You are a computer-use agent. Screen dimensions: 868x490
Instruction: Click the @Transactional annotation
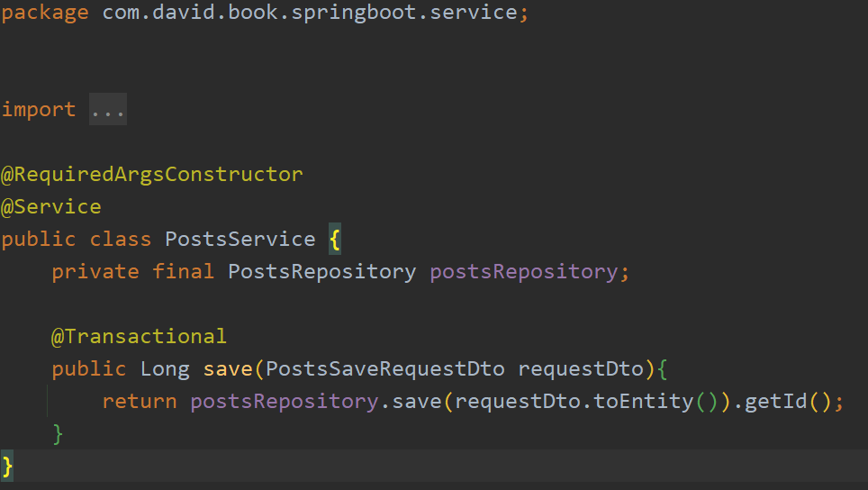pos(139,336)
